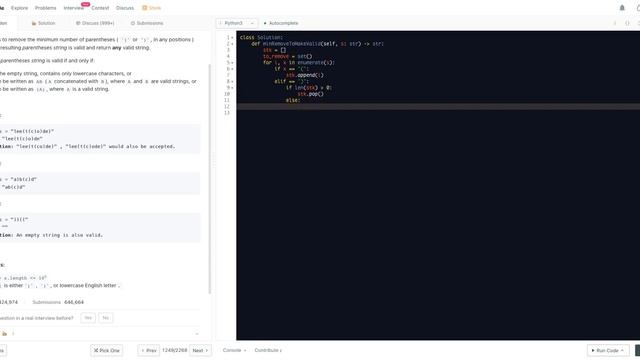
Task: Switch to the Discuss (999+) tab
Action: (95, 23)
